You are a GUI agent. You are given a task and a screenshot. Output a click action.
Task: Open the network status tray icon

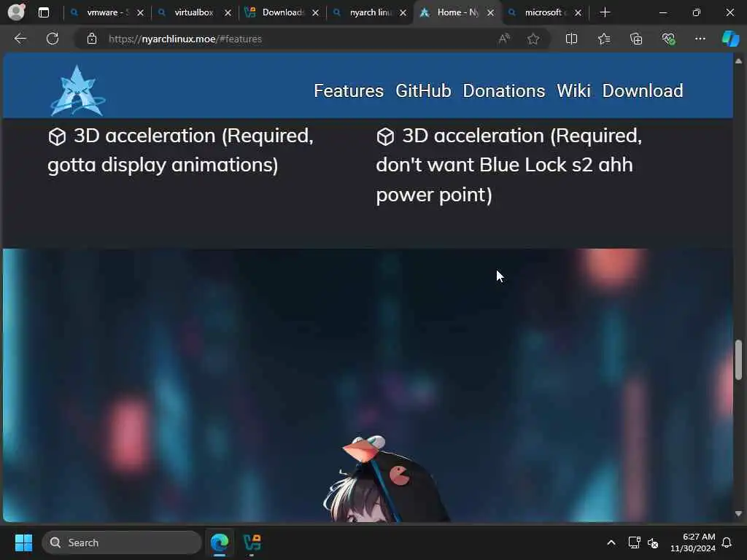click(634, 542)
